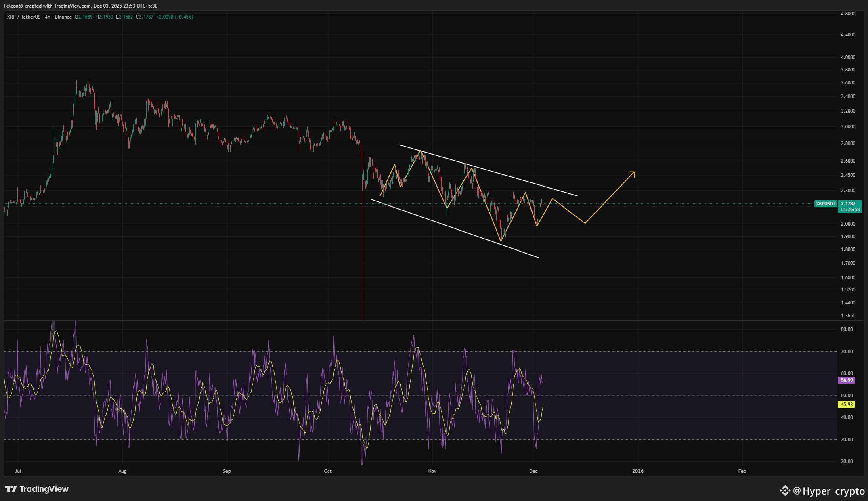Click the 1.4400 price axis label
Image resolution: width=868 pixels, height=501 pixels.
coord(848,303)
